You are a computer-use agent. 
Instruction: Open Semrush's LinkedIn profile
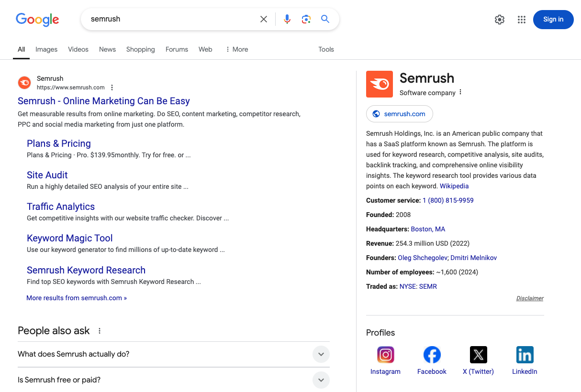(525, 355)
